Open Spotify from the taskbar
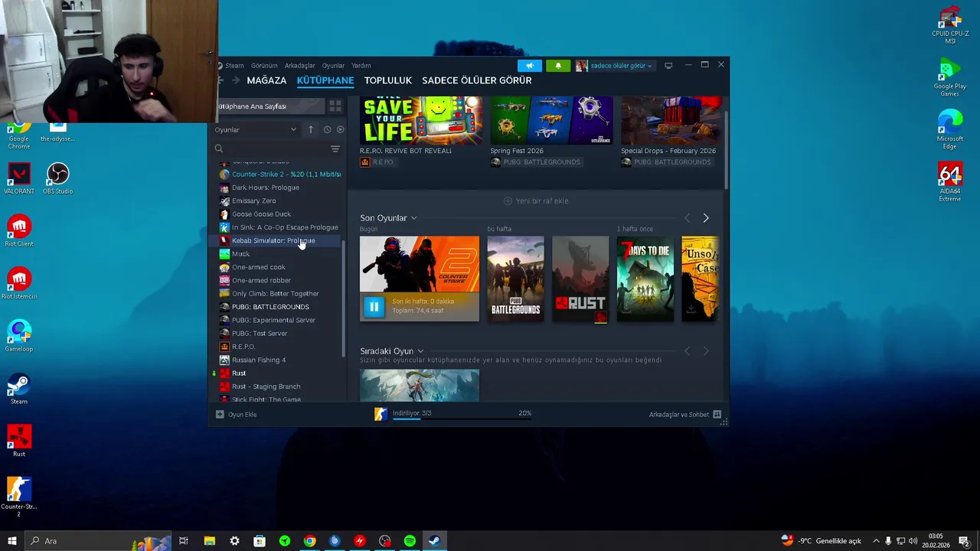 [x=410, y=541]
